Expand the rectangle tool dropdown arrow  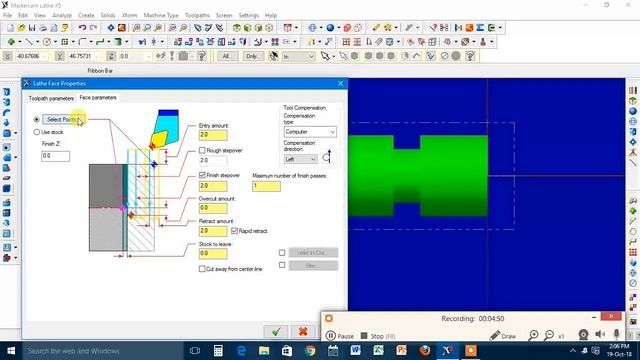[73, 42]
